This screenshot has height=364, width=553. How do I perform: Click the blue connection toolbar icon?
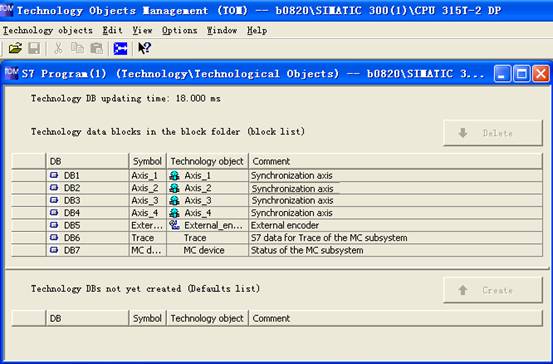(x=120, y=48)
